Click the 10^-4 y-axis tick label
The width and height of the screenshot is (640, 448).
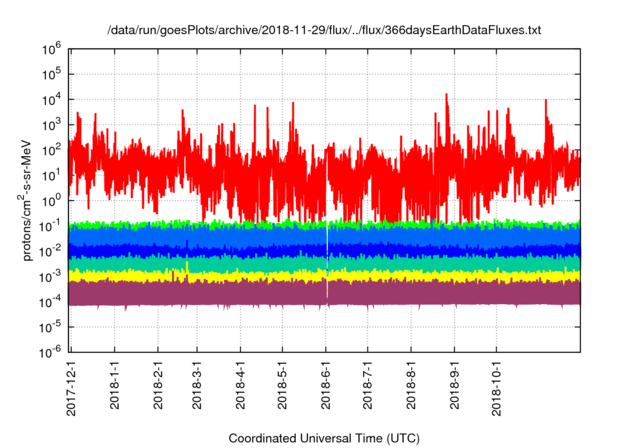(x=50, y=302)
